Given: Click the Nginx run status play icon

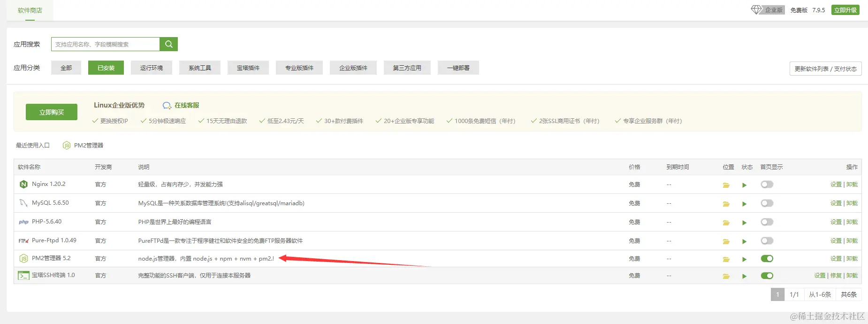Looking at the screenshot, I should pyautogui.click(x=744, y=185).
